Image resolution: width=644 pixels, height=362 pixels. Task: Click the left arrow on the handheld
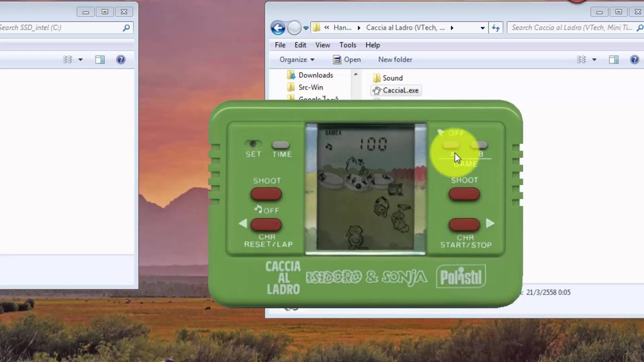(243, 224)
